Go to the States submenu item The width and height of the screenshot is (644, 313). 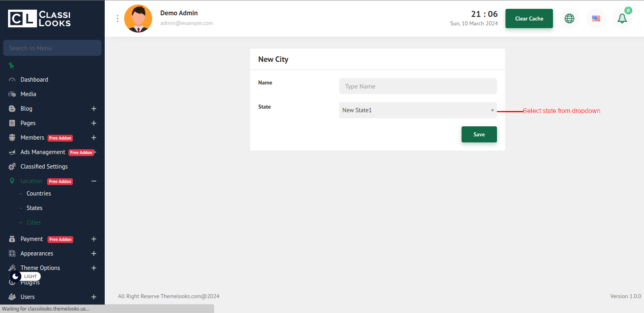point(34,208)
